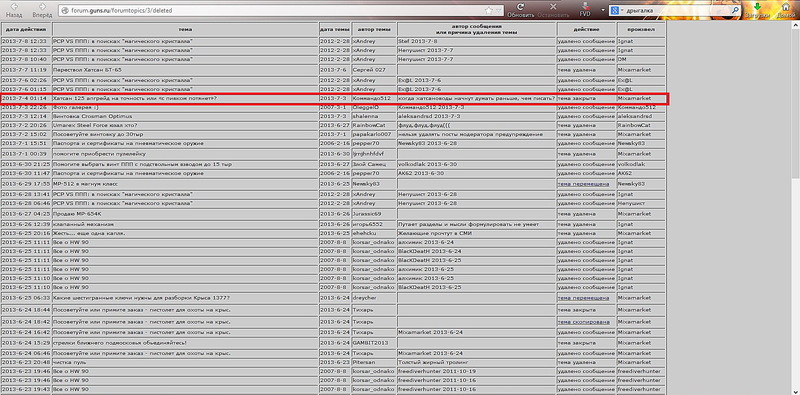
Task: Click date cell 2013-6-29 17:55
Action: coord(26,183)
